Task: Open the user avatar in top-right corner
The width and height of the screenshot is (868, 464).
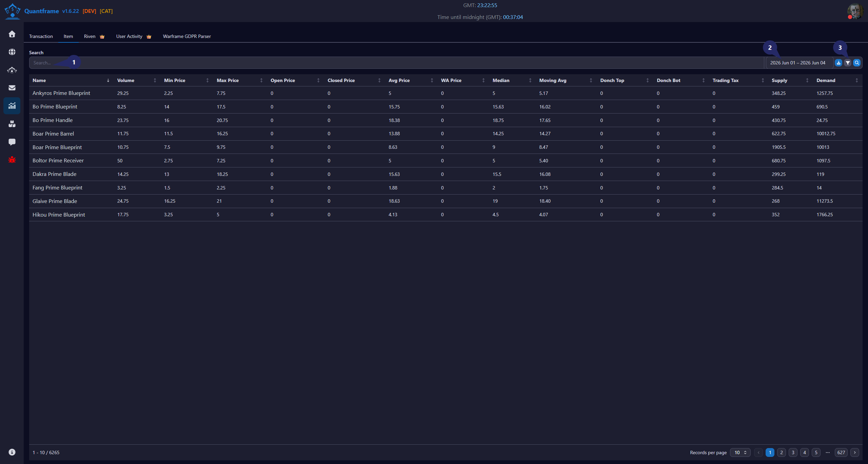Action: (x=855, y=11)
